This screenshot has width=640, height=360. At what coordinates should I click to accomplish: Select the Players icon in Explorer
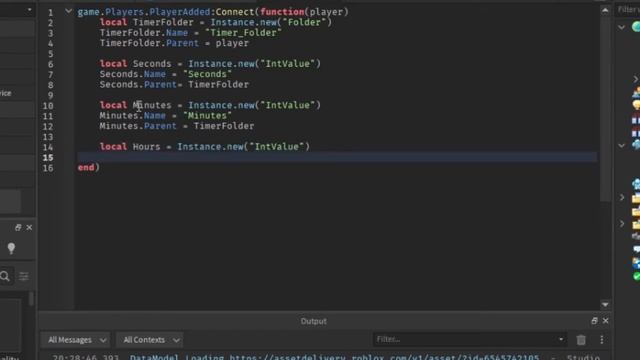[x=636, y=93]
